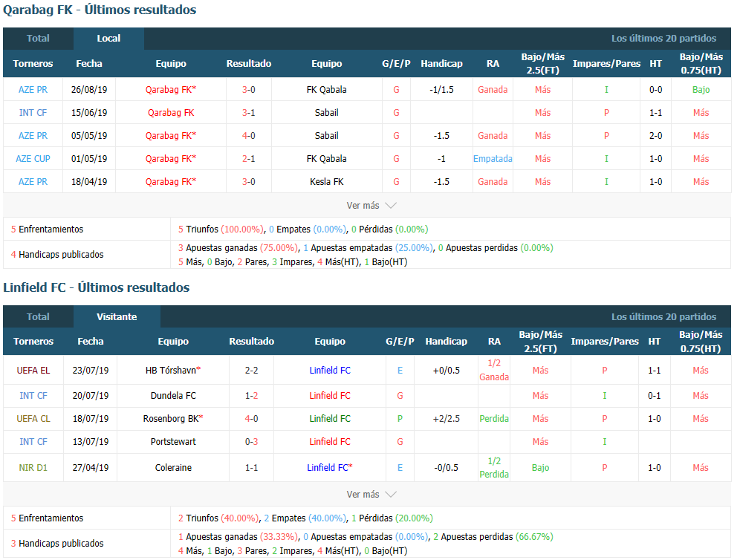This screenshot has height=560, width=740.
Task: Click Dundela FC team name
Action: [x=173, y=396]
